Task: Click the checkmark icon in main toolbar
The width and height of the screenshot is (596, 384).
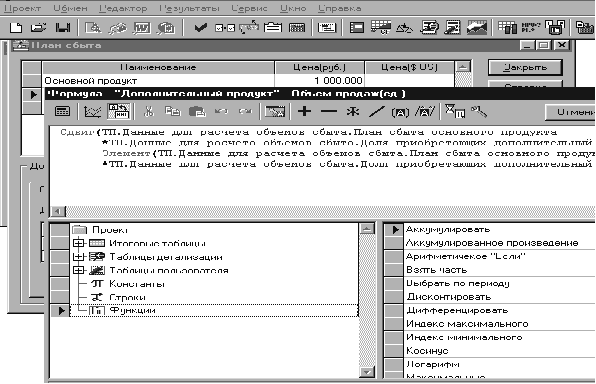Action: tap(200, 28)
